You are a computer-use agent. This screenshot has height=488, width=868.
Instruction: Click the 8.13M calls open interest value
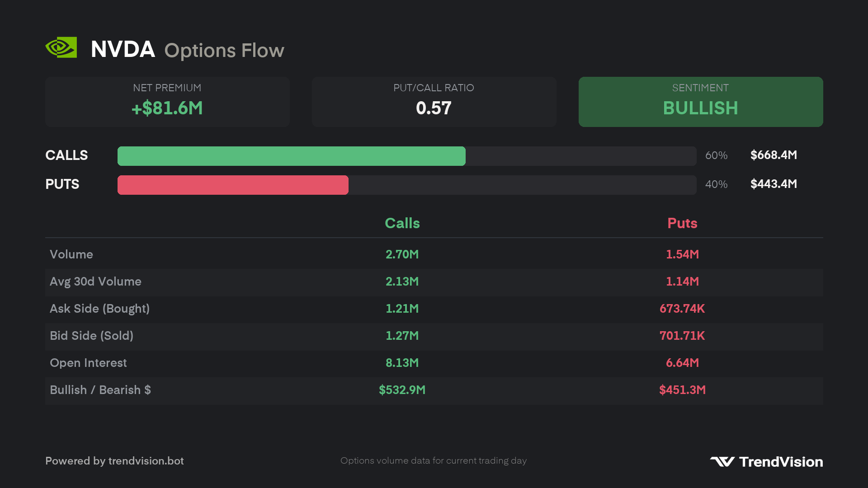(402, 363)
